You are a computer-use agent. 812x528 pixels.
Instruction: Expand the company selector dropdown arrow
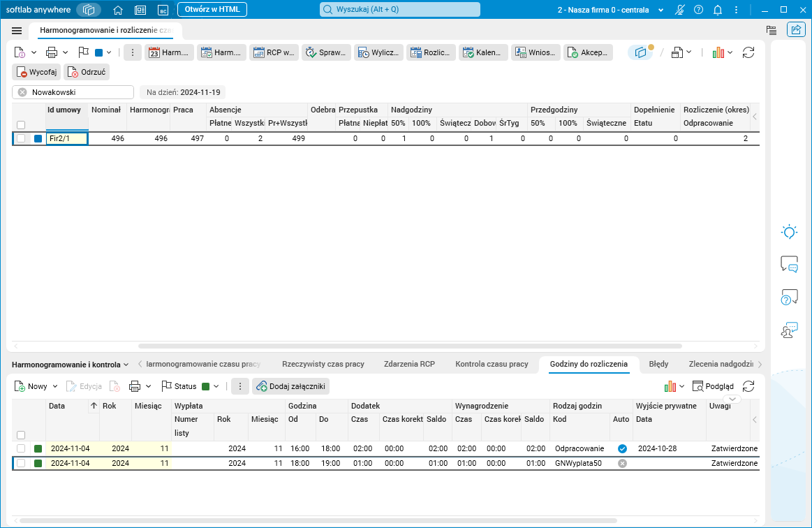(x=660, y=10)
